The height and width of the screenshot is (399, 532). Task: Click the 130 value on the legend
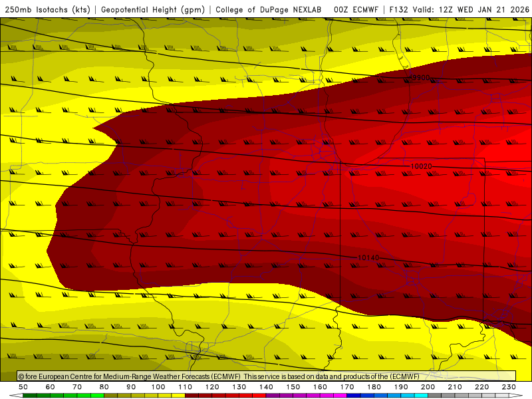click(239, 387)
